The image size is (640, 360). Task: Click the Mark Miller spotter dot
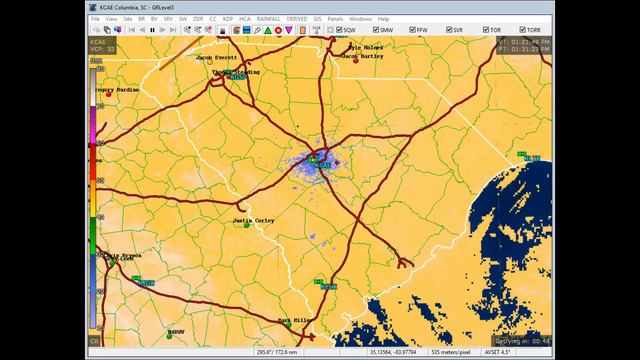point(289,325)
